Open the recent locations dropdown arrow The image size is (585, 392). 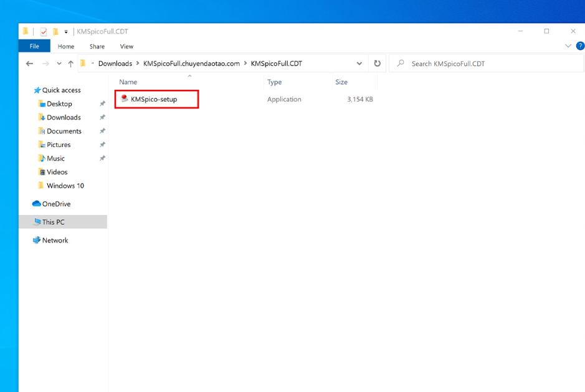coord(59,64)
